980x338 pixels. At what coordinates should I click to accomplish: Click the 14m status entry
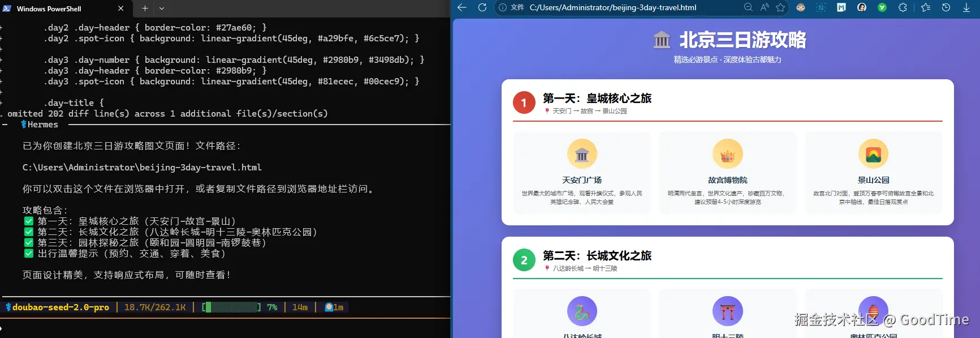(x=300, y=307)
